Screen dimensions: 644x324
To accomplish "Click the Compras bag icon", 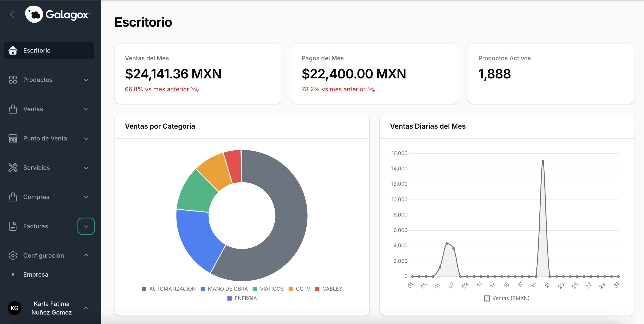I will tap(13, 197).
